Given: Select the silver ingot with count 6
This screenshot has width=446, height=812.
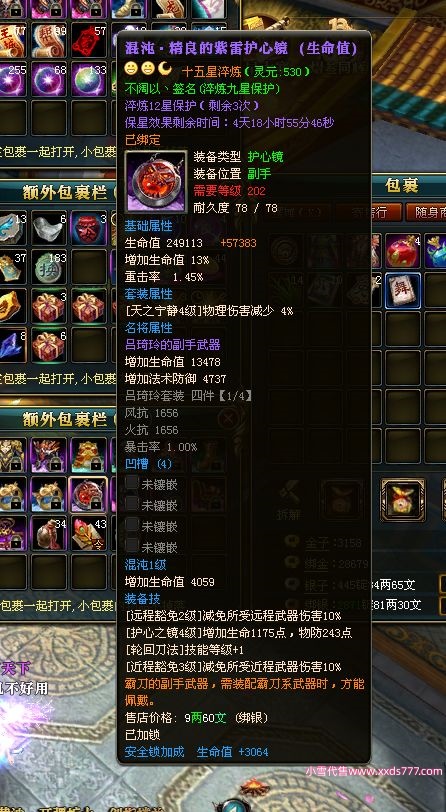Looking at the screenshot, I should click(49, 228).
